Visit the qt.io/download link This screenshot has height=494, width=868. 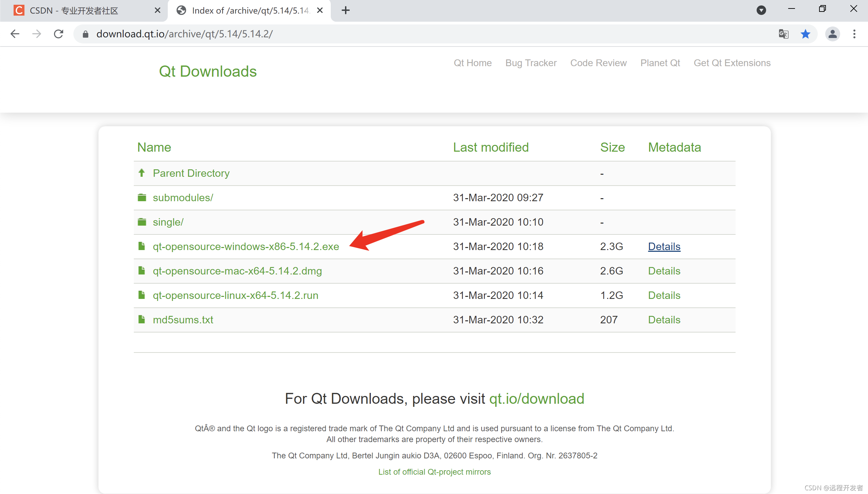point(537,399)
